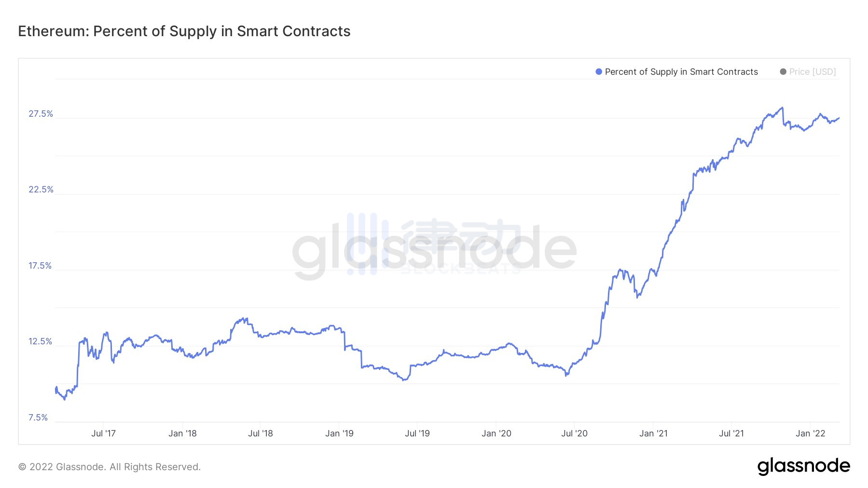Image resolution: width=868 pixels, height=488 pixels.
Task: Click the 27.5% y-axis label
Action: click(41, 114)
